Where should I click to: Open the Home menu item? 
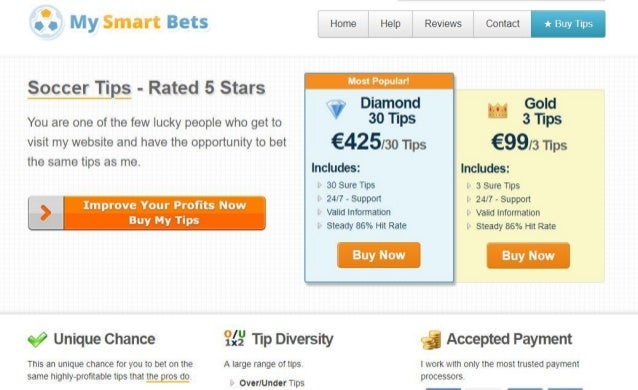click(343, 24)
